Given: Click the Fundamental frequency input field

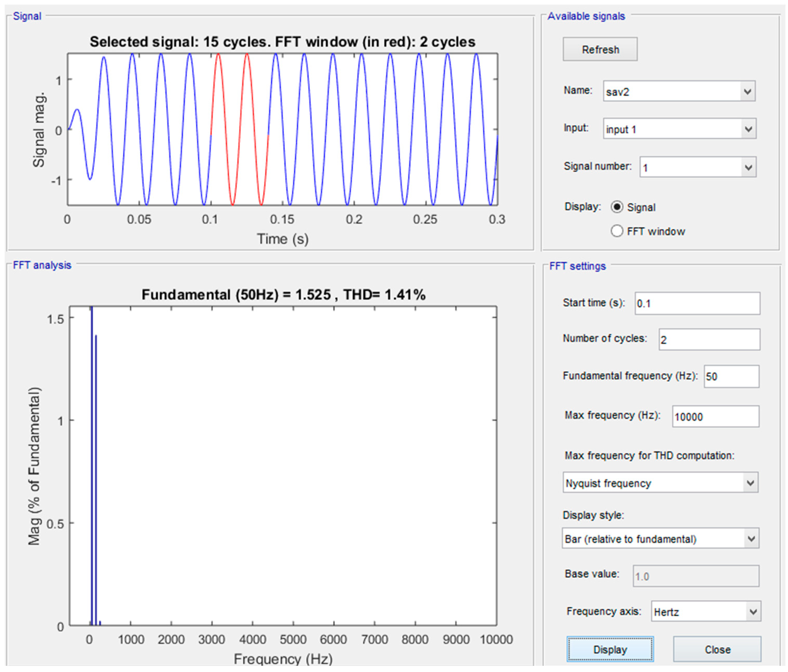Looking at the screenshot, I should coord(731,376).
